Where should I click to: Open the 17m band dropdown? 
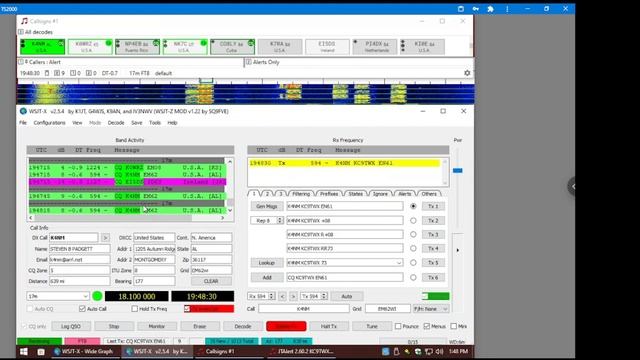click(58, 296)
